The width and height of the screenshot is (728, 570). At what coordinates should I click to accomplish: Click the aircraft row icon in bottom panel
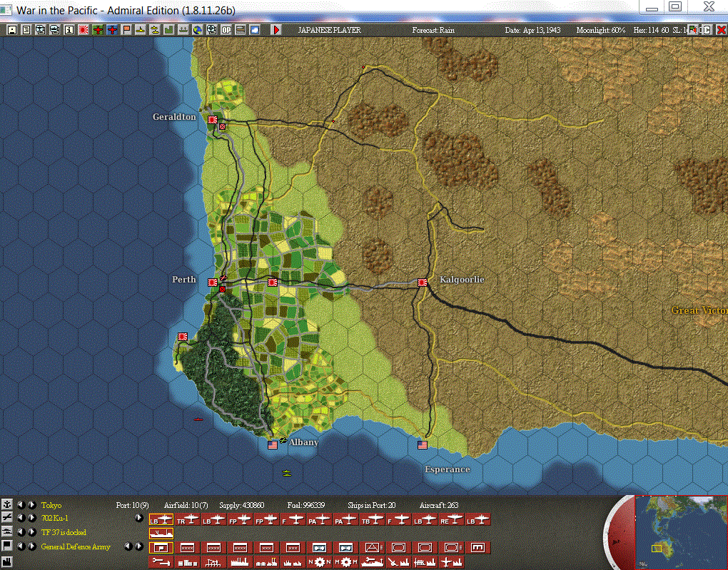[x=7, y=517]
